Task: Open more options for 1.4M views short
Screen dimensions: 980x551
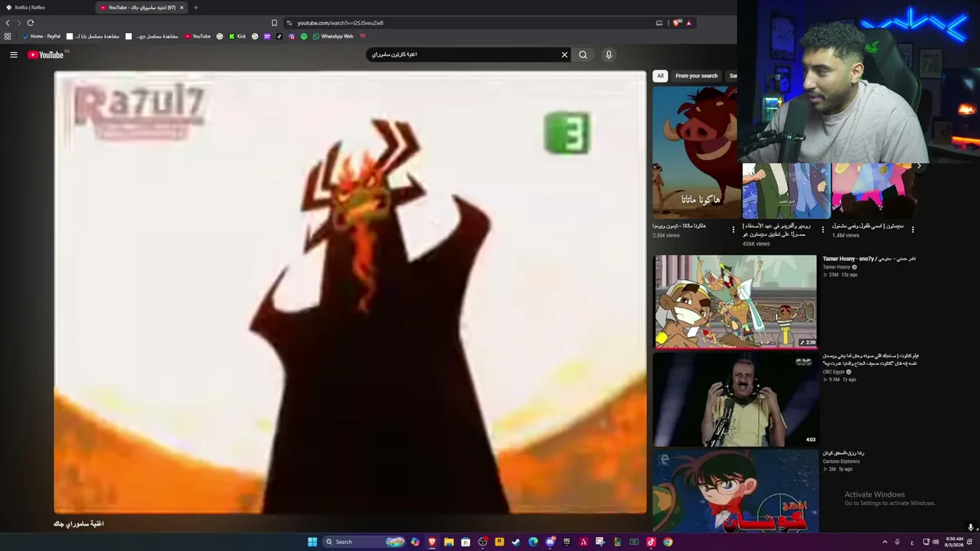Action: [x=913, y=229]
